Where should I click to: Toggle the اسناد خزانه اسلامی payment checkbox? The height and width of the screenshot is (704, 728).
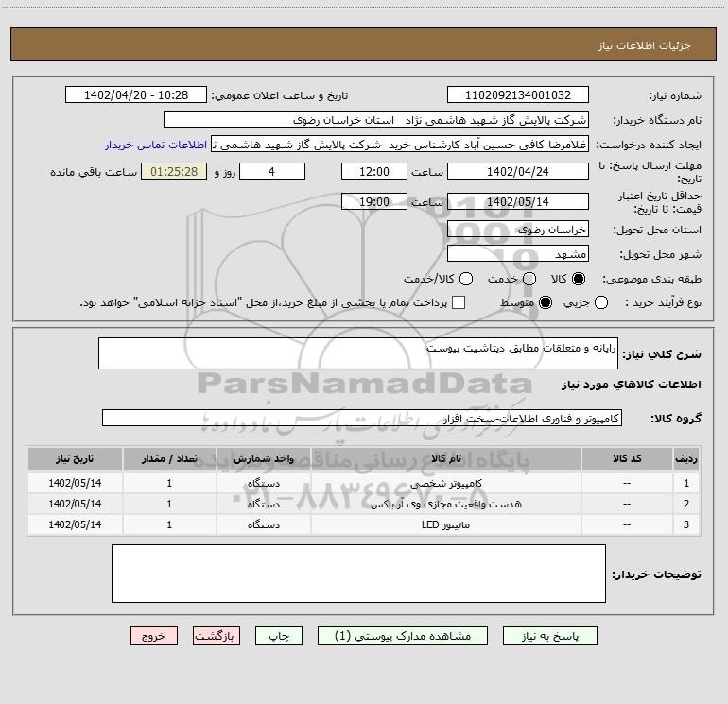tap(459, 302)
